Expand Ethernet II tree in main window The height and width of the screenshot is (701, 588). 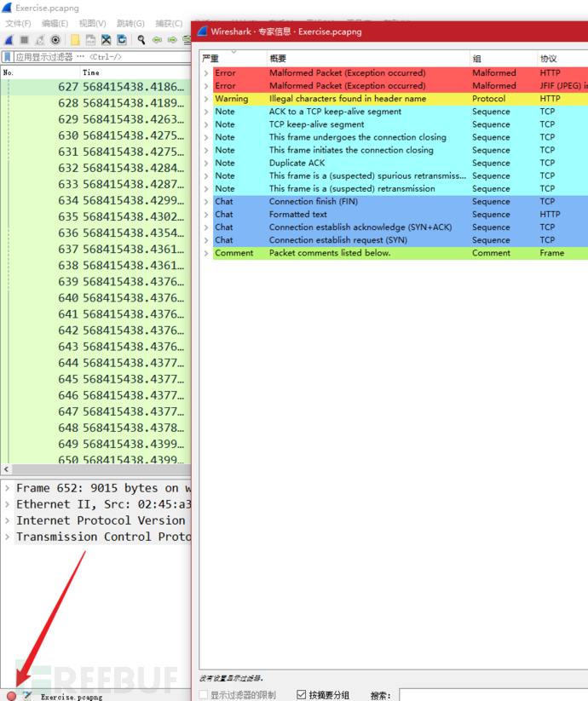[7, 504]
